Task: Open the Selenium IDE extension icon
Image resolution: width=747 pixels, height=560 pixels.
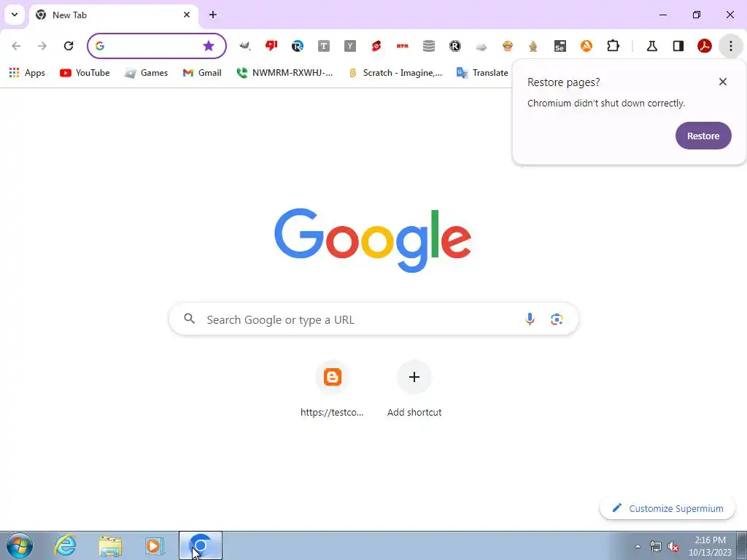Action: click(560, 46)
